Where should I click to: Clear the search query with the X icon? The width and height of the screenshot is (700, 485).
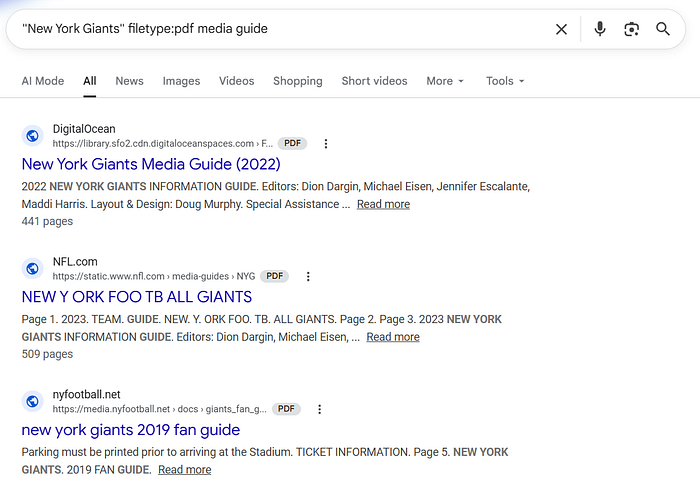[x=561, y=29]
